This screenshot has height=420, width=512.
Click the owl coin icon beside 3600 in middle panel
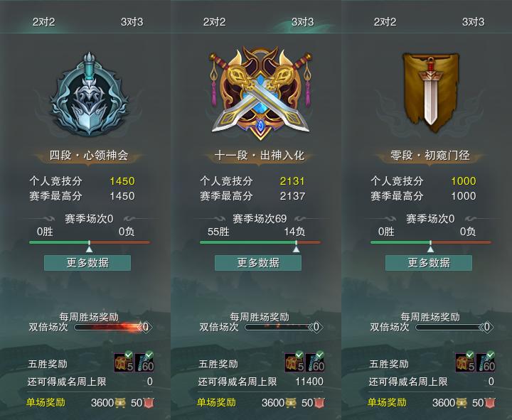(290, 403)
